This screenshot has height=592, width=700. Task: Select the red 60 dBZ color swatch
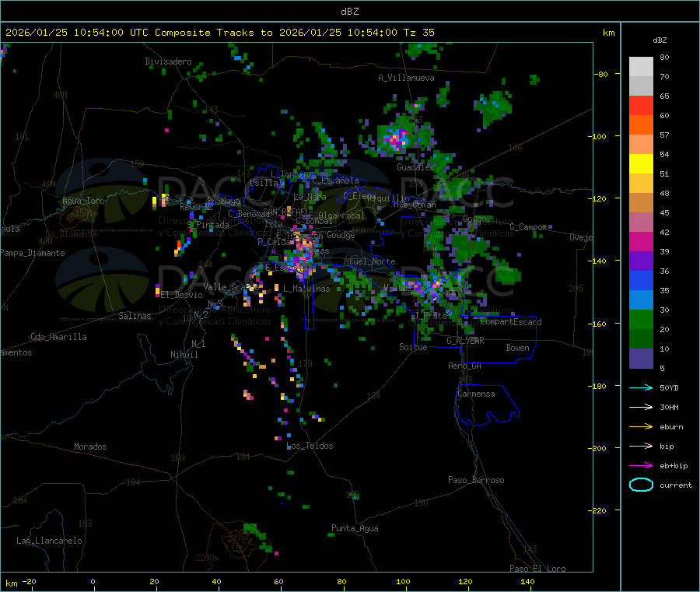[x=641, y=105]
